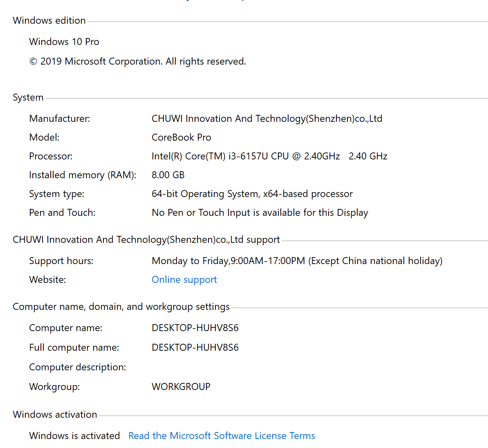Viewport: 488px width, 448px height.
Task: Select the CoreBook Pro model value
Action: coord(181,137)
